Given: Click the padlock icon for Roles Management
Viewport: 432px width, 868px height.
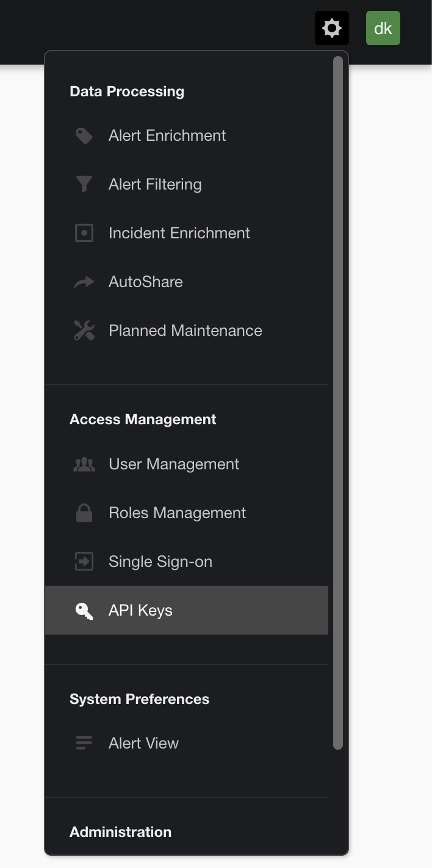Looking at the screenshot, I should pyautogui.click(x=84, y=513).
